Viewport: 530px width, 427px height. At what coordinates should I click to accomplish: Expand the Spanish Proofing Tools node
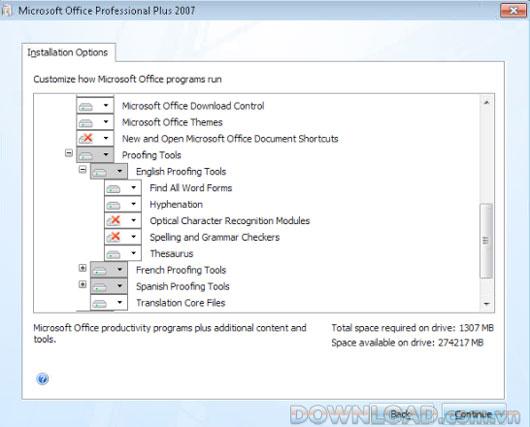pos(82,284)
